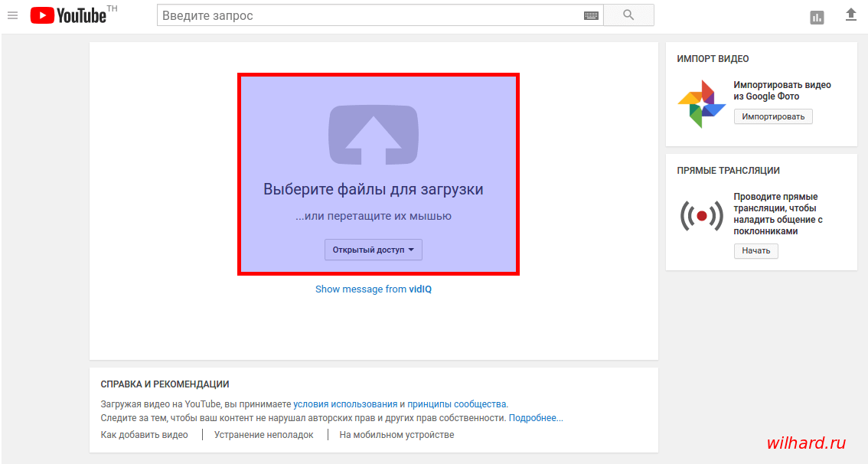868x464 pixels.
Task: Click the Подробнее link
Action: click(x=536, y=418)
